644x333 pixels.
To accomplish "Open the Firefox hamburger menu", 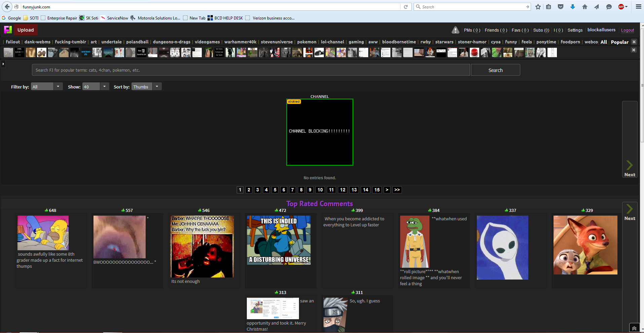I will (x=638, y=7).
